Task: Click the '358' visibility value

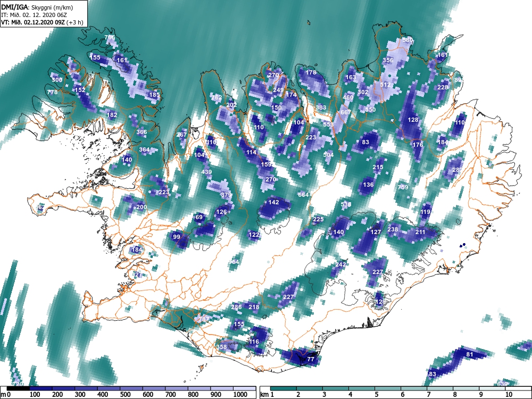Action: (x=221, y=347)
